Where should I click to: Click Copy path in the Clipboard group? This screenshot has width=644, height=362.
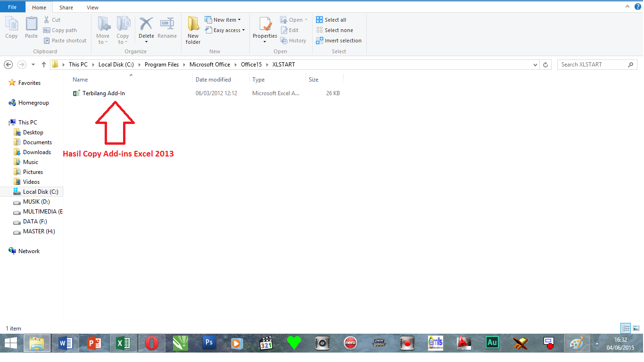coord(60,30)
